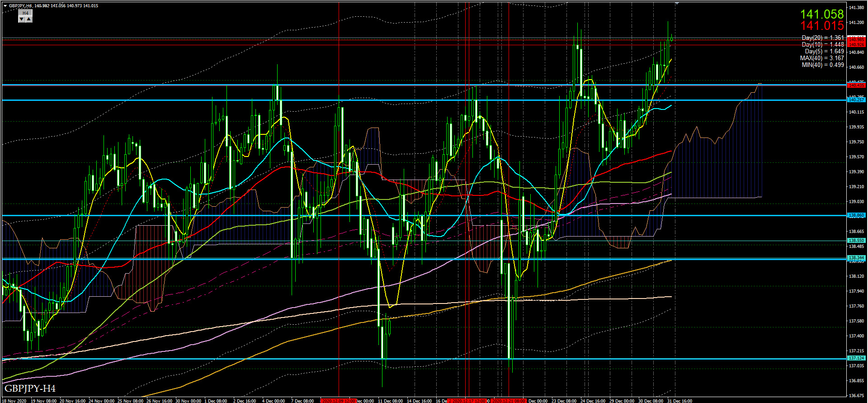Image resolution: width=868 pixels, height=403 pixels.
Task: Click the 136.855 price scale label
Action: coord(857,381)
